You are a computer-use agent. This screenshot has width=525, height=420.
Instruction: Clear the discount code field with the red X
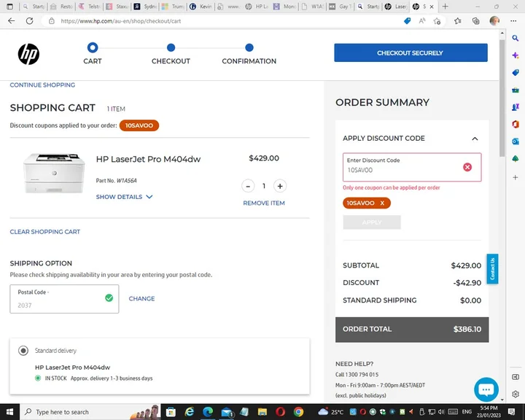[x=467, y=167]
